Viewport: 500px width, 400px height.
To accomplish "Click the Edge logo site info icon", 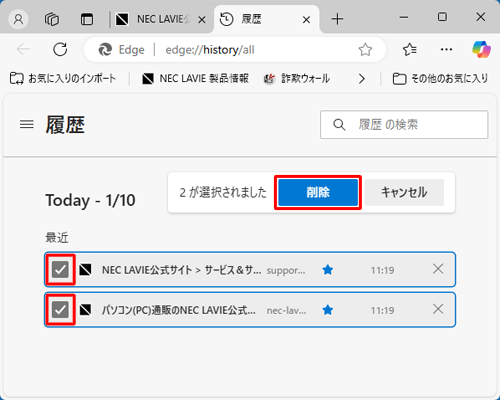I will 105,50.
